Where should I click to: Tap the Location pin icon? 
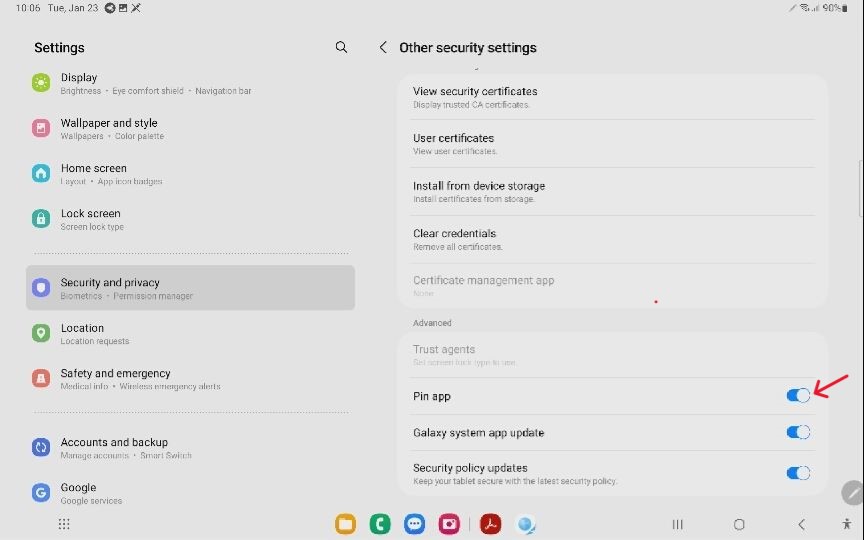click(41, 333)
